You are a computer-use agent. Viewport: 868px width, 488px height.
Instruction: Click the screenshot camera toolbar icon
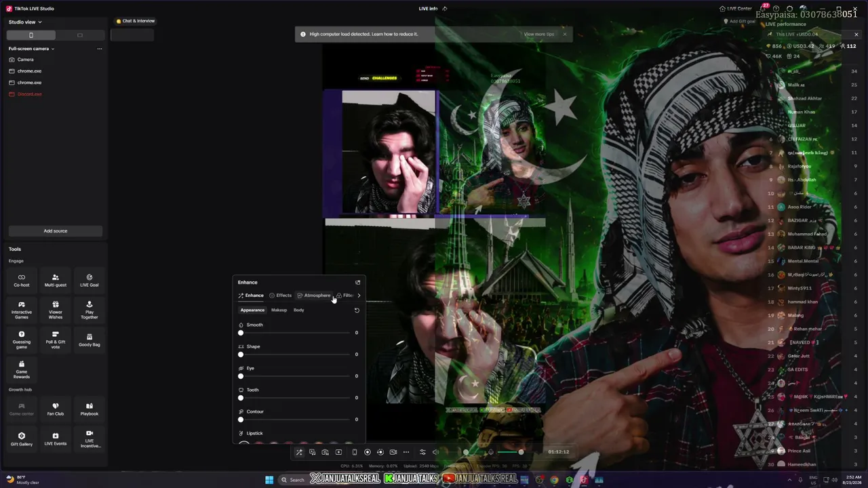tap(325, 452)
